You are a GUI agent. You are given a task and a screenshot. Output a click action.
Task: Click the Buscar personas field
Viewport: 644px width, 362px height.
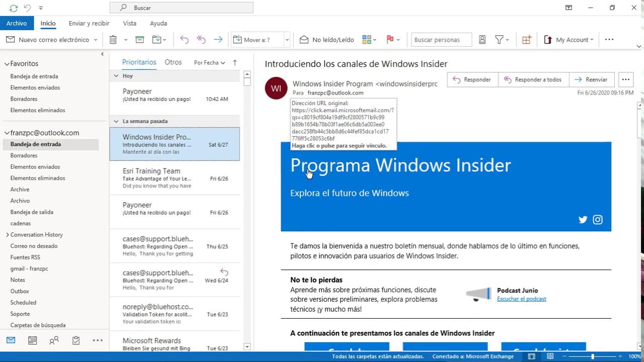[x=441, y=40]
